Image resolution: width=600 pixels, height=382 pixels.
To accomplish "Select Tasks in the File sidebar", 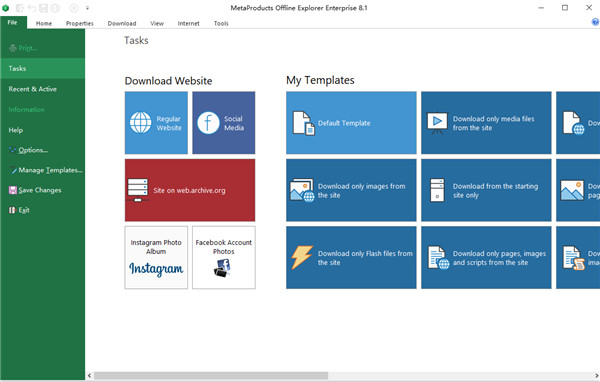I will pyautogui.click(x=42, y=68).
